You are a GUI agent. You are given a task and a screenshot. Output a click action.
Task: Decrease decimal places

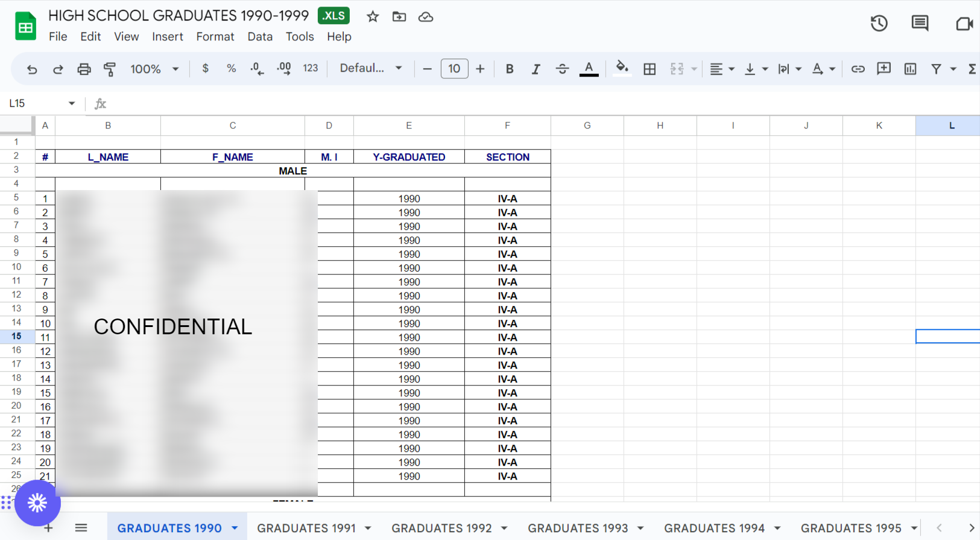click(x=257, y=69)
